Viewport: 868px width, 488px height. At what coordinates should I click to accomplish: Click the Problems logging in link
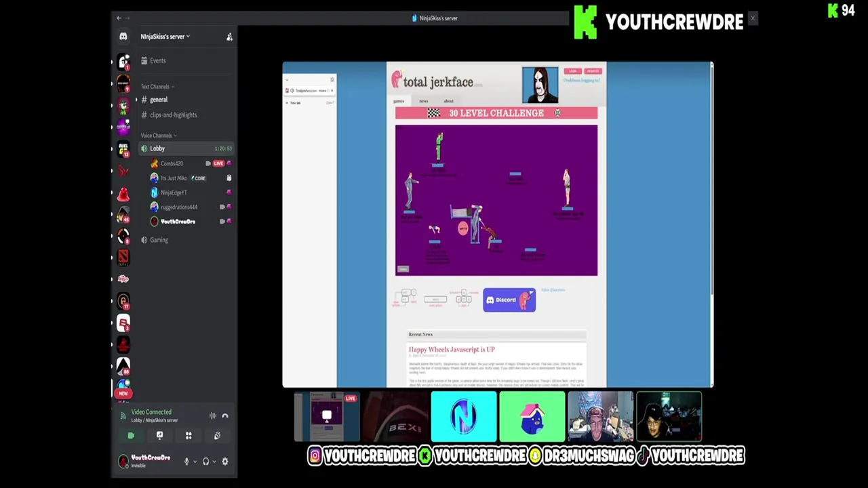(582, 80)
